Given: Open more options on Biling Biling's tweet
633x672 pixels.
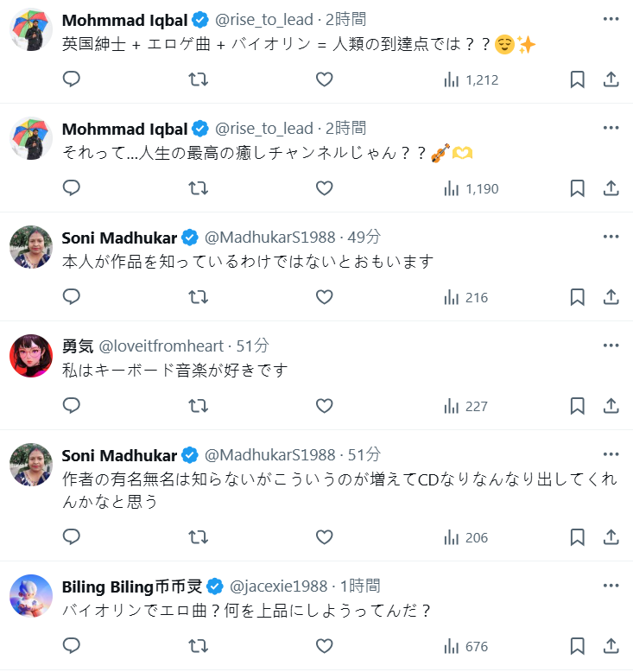Looking at the screenshot, I should 611,585.
